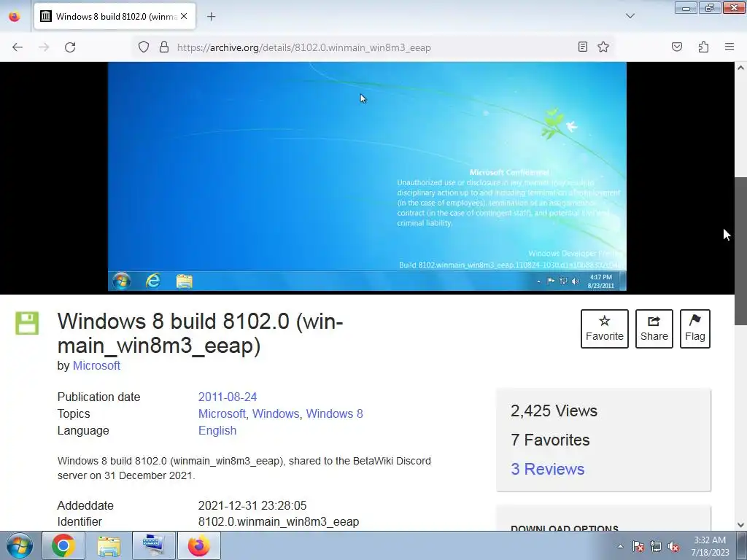Open the English language link
The width and height of the screenshot is (747, 560).
pyautogui.click(x=217, y=430)
